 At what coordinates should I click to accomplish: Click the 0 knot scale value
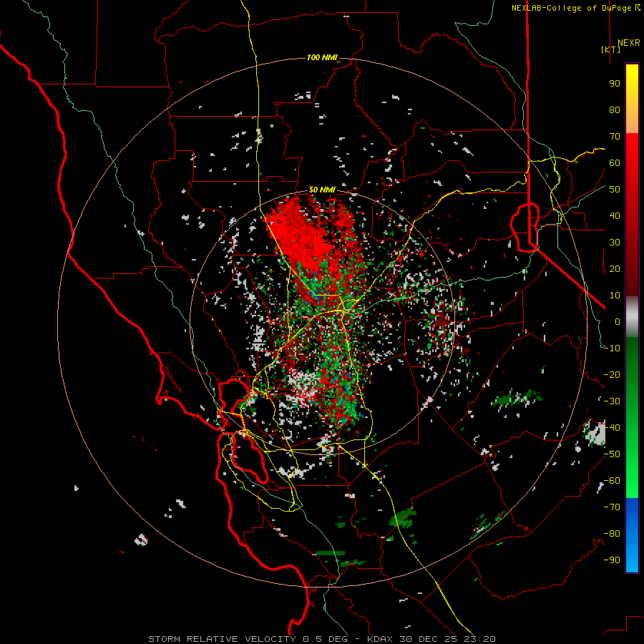[x=618, y=322]
